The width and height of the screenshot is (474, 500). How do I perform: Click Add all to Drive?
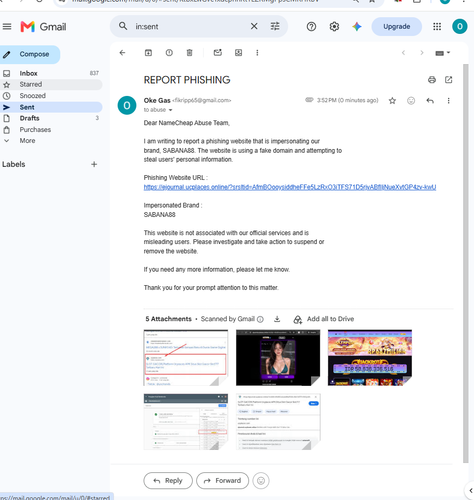tap(324, 319)
